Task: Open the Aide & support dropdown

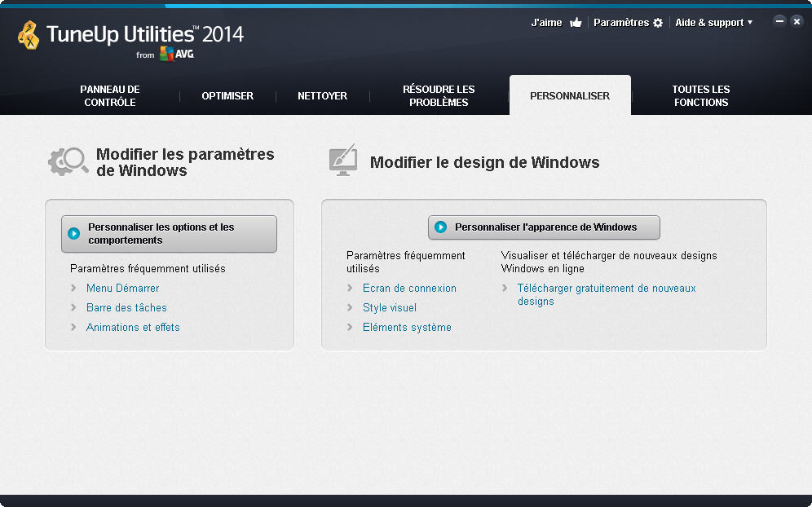Action: click(x=713, y=23)
